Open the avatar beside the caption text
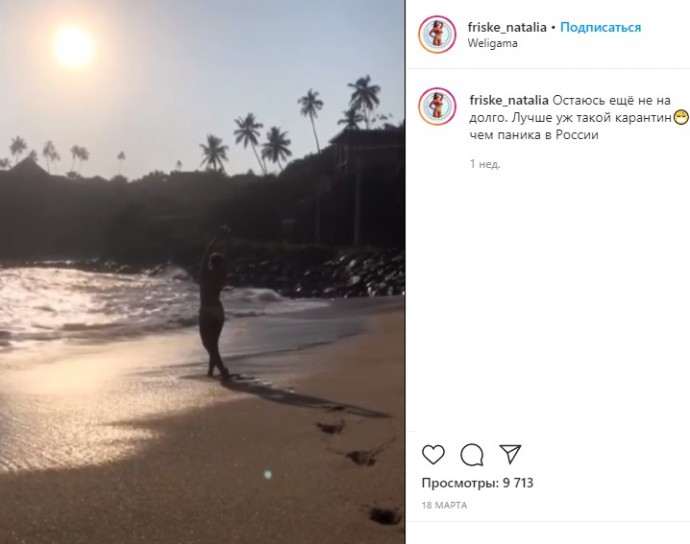The height and width of the screenshot is (544, 690). point(437,107)
